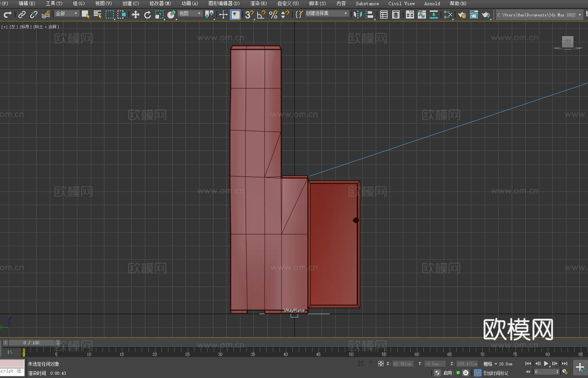Click the Use Pivot Point Center icon

[x=209, y=14]
